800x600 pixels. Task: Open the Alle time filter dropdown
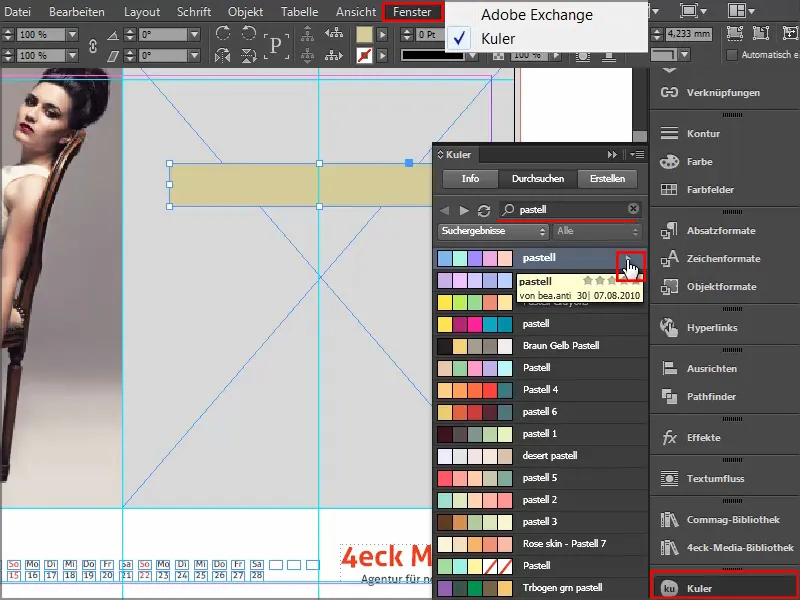click(x=597, y=231)
